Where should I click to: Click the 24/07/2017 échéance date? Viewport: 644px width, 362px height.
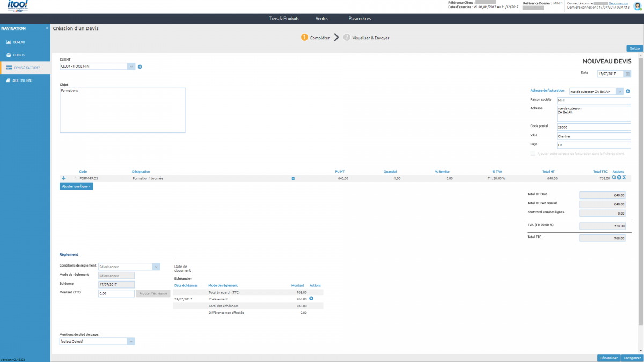(x=184, y=299)
